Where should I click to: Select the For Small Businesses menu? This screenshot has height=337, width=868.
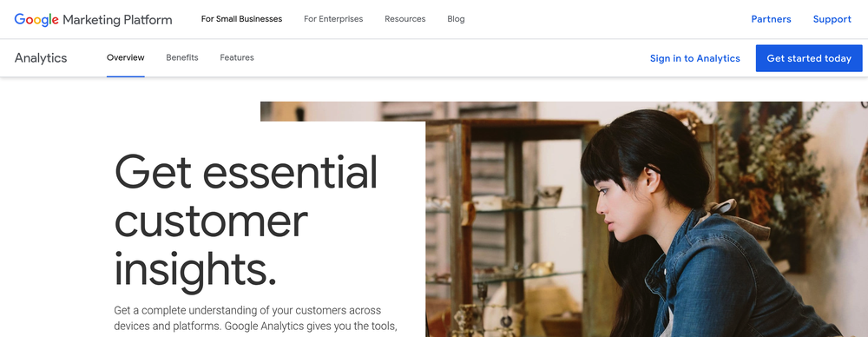pyautogui.click(x=241, y=19)
